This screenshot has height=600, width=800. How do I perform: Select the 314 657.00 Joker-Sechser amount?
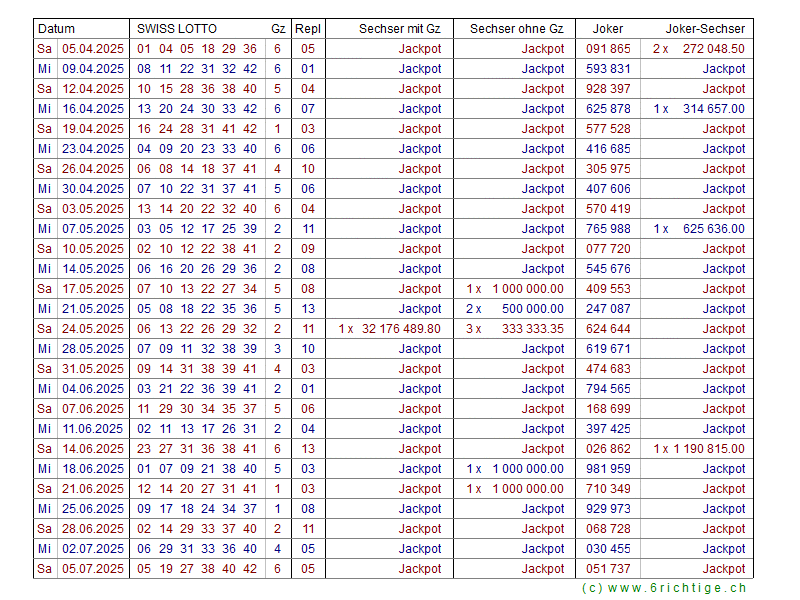tap(713, 109)
